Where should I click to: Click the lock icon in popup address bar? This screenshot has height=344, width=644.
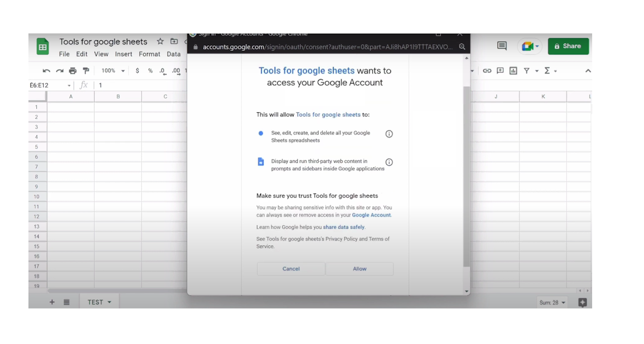(196, 47)
